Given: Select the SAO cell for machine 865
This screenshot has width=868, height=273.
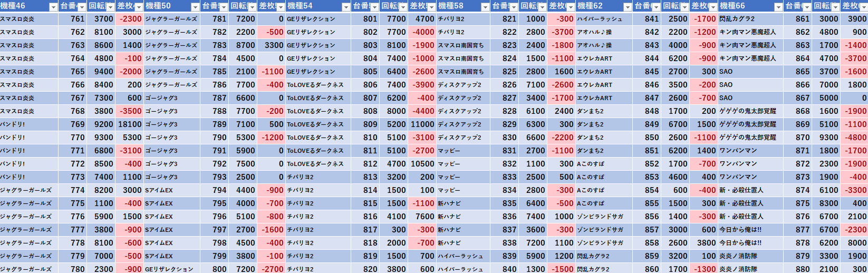Looking at the screenshot, I should pyautogui.click(x=750, y=72).
